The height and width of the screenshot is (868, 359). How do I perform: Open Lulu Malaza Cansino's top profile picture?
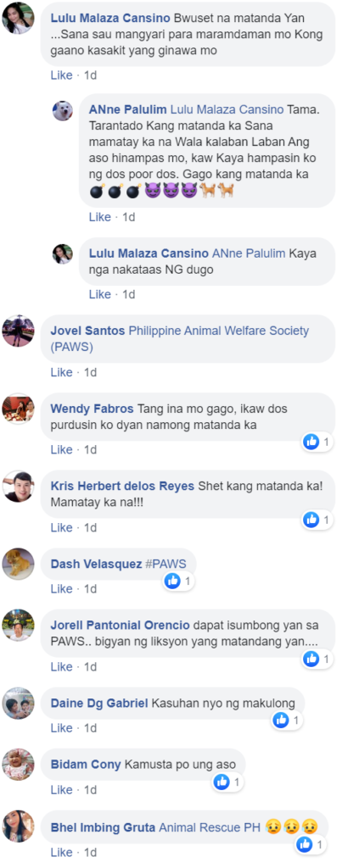[19, 19]
